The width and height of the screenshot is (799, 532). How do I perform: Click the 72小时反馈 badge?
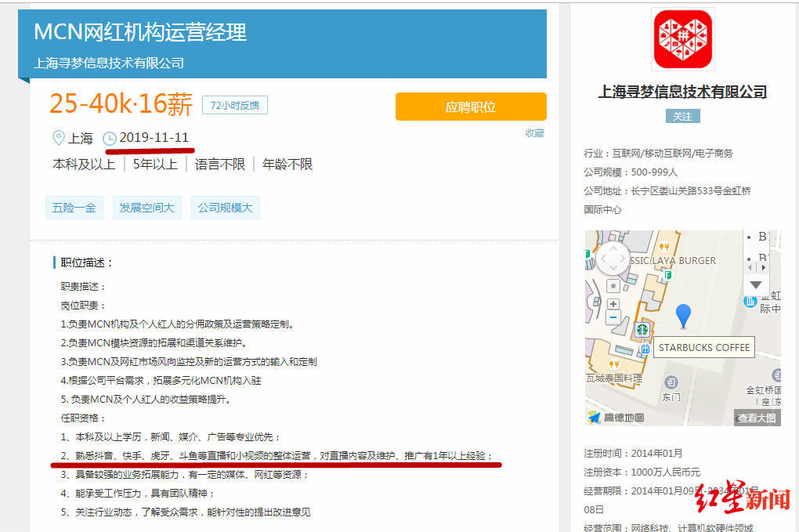(235, 106)
